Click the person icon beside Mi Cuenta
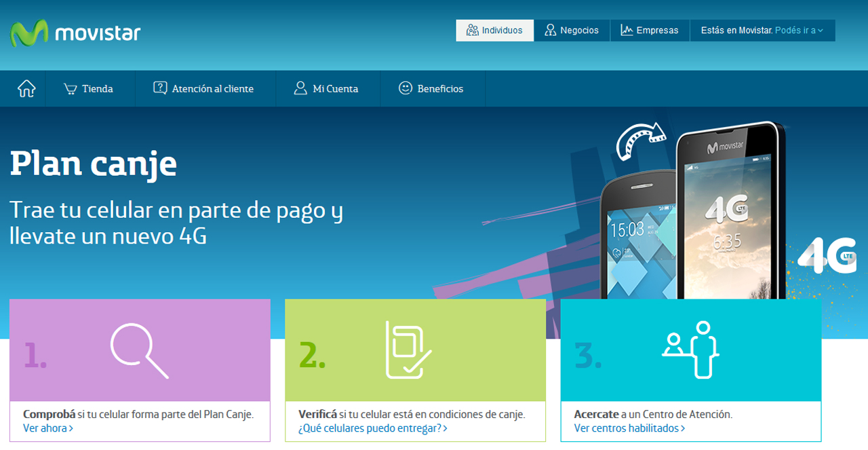The image size is (868, 450). tap(300, 88)
